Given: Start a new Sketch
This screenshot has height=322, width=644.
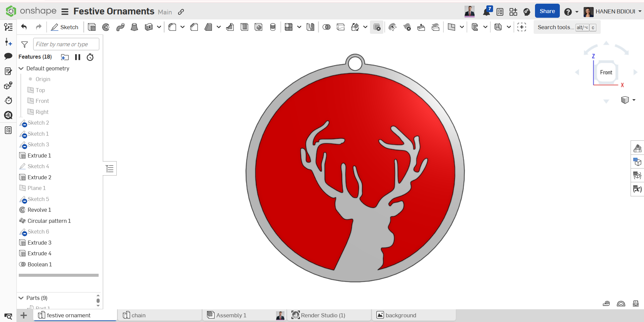Looking at the screenshot, I should [65, 27].
